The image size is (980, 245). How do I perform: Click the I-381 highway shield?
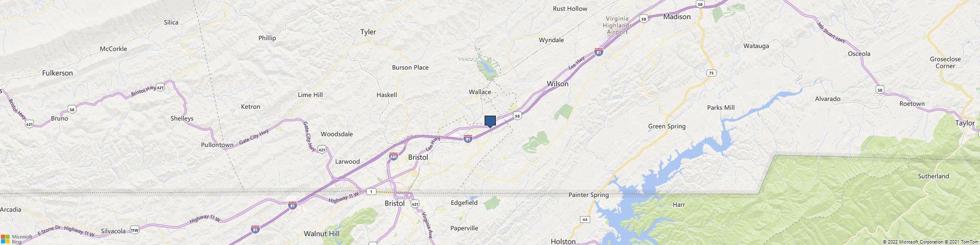pos(393,156)
